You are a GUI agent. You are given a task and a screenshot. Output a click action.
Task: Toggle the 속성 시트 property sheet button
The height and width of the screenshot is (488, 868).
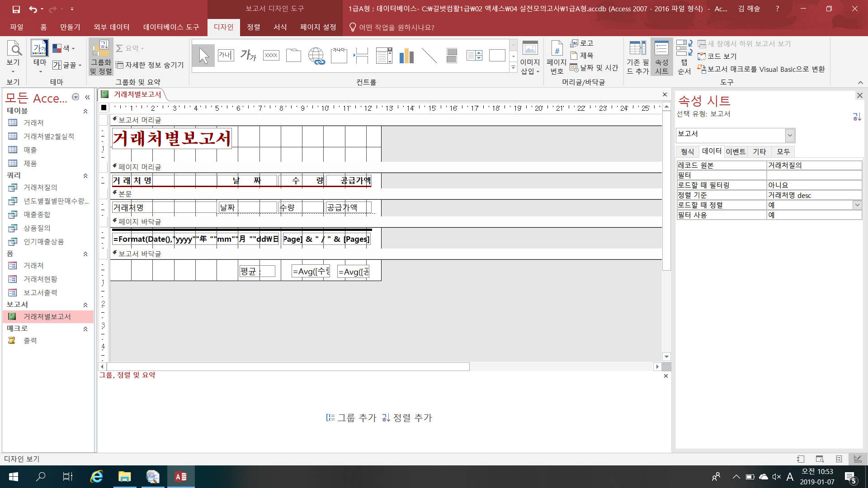coord(661,57)
